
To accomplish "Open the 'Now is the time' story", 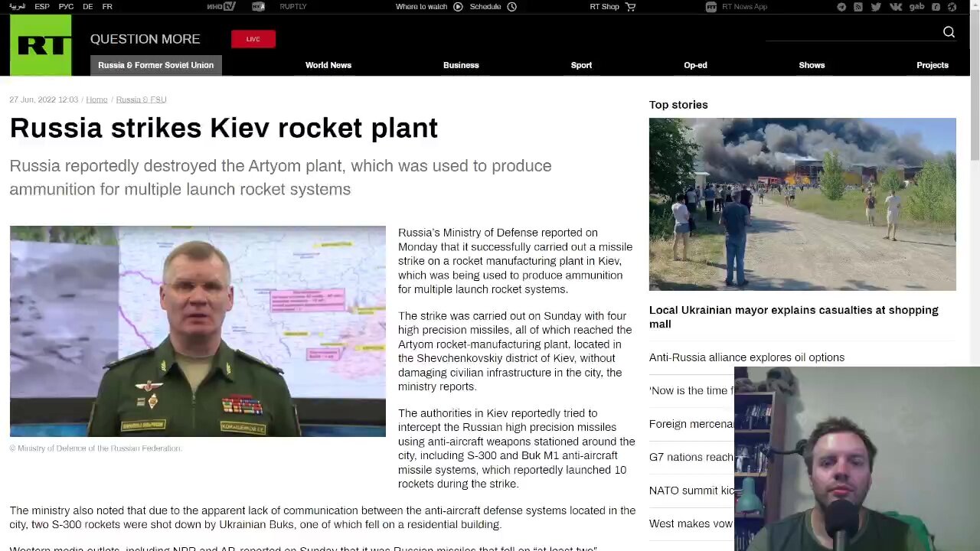I will tap(691, 390).
